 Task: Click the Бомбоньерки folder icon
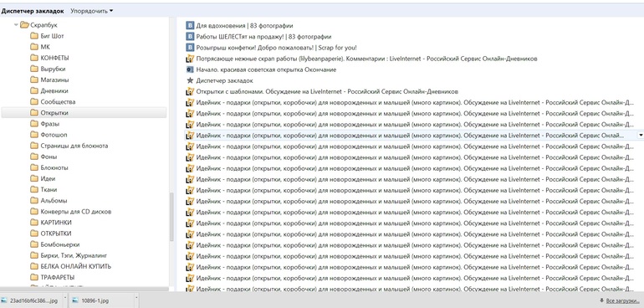[x=34, y=244]
